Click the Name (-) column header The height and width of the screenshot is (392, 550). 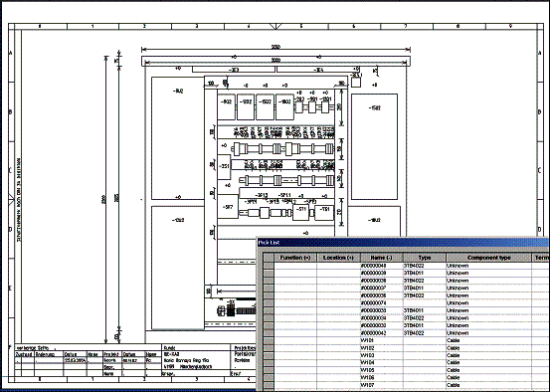(x=381, y=258)
